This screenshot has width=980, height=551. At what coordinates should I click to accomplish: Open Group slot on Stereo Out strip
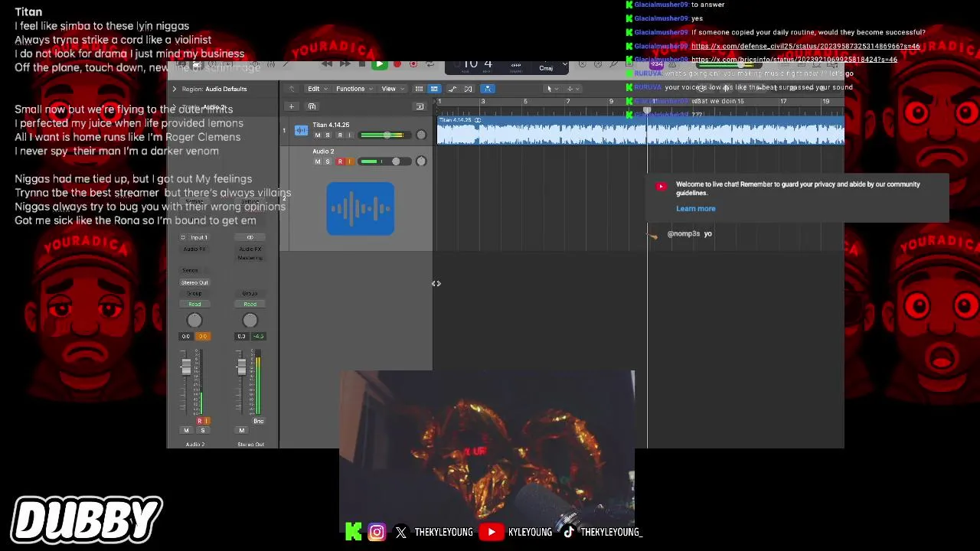tap(250, 294)
